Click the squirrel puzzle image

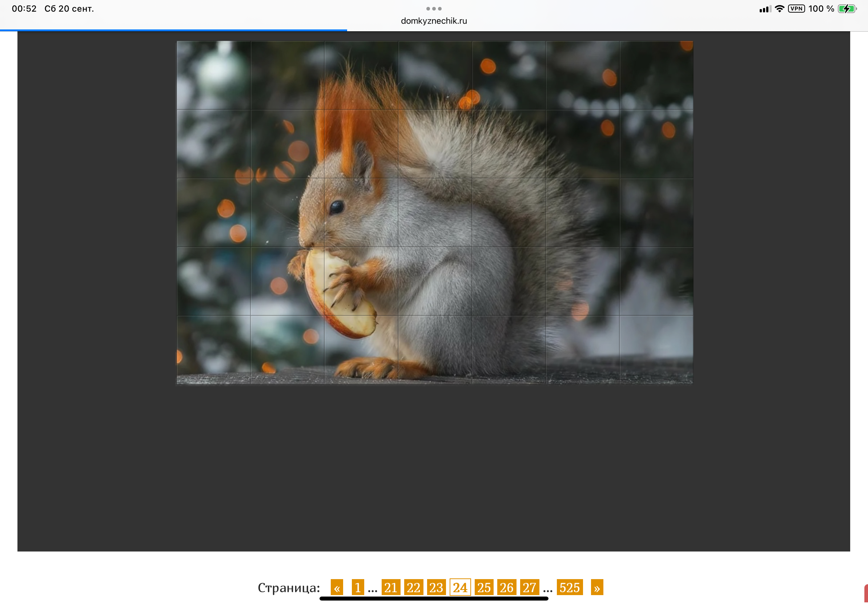pos(435,212)
